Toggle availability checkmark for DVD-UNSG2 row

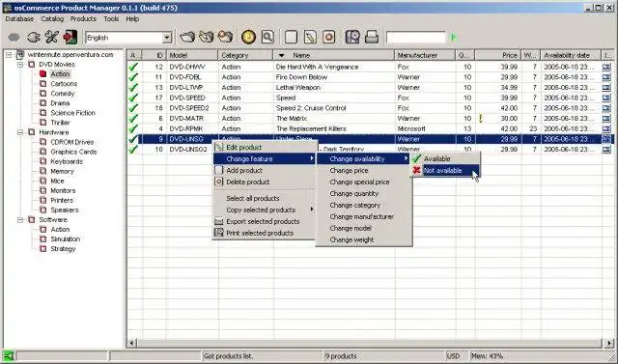pos(133,149)
